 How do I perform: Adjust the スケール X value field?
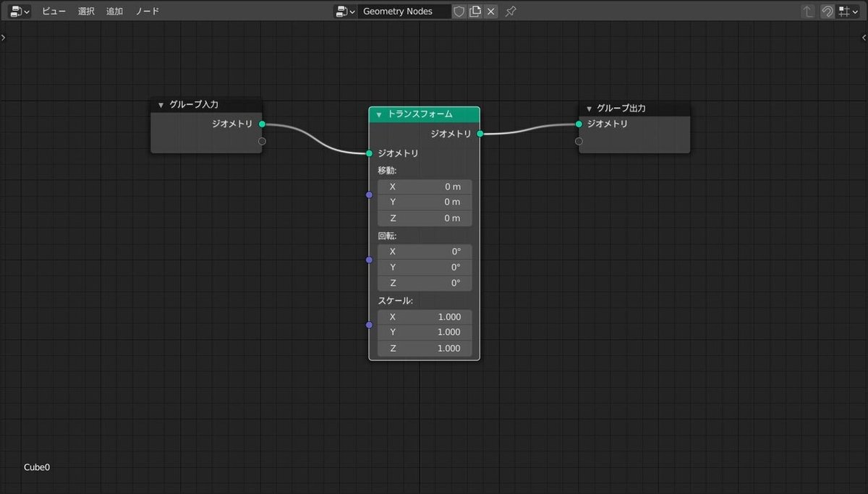(x=425, y=317)
